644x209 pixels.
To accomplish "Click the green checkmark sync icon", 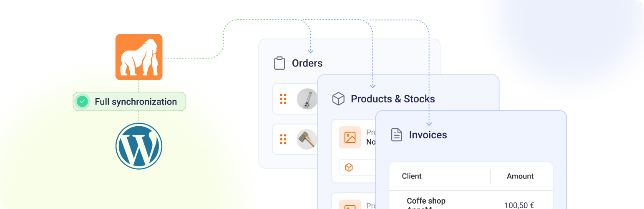I will pos(83,102).
